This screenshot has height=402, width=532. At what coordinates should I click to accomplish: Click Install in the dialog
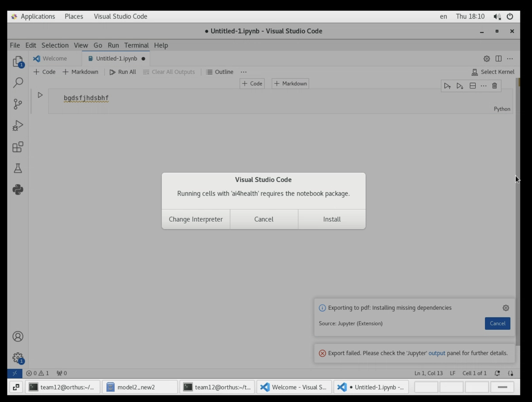pyautogui.click(x=332, y=219)
